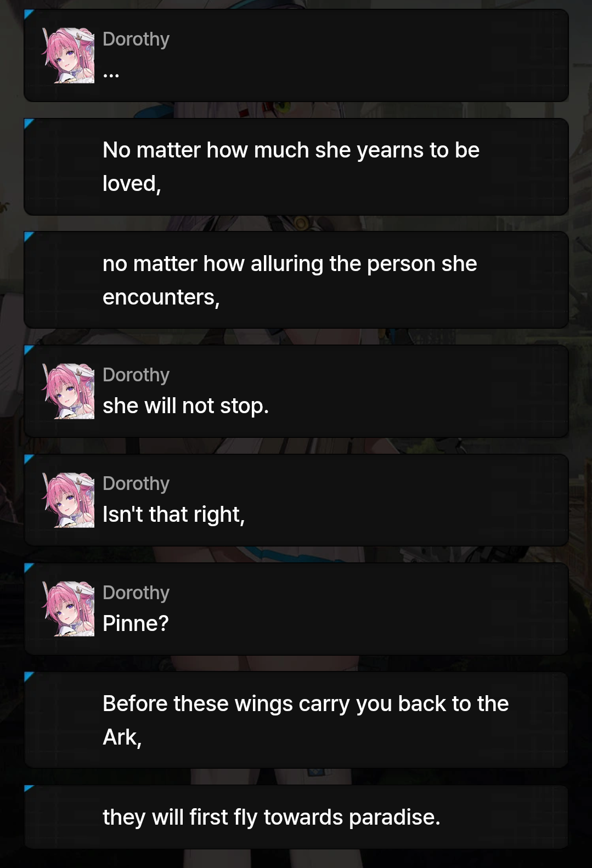Click blue corner marker on 'she will not stop' box
This screenshot has width=592, height=868.
[29, 349]
